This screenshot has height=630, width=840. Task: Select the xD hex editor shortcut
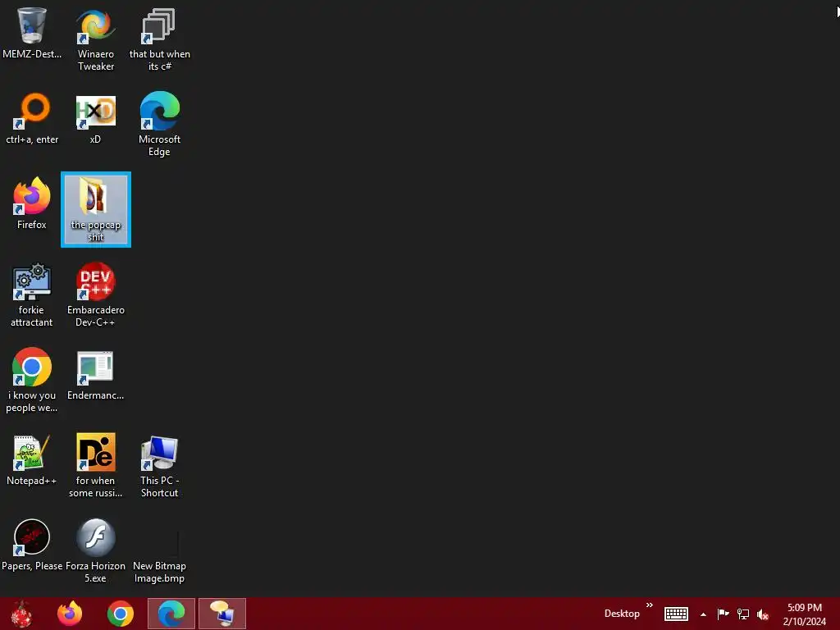95,118
